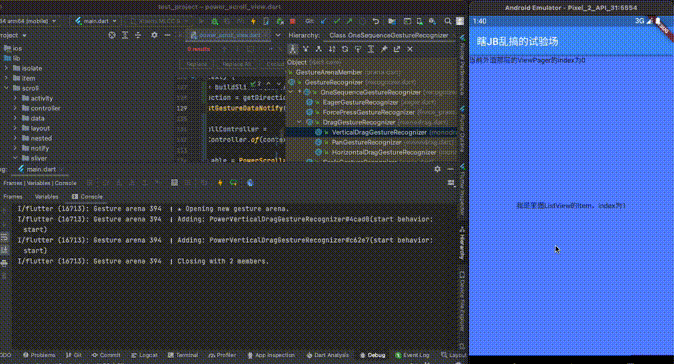Select GestureArenaMember in Hierarchy
Screen dimensions: 674x364
tap(329, 72)
